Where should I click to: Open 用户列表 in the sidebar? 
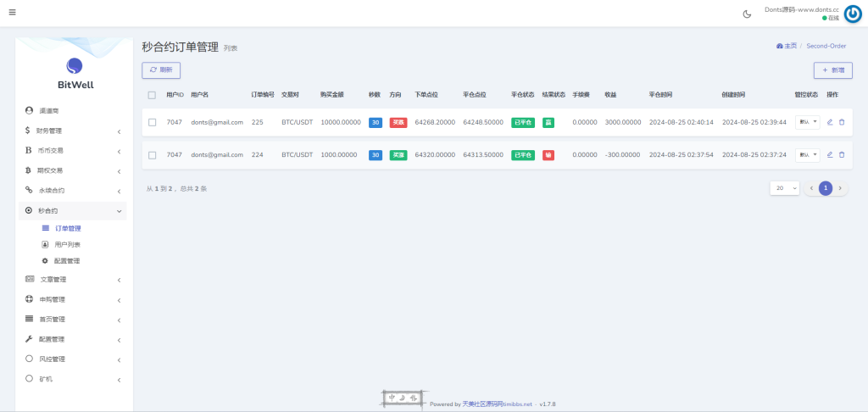pos(68,244)
